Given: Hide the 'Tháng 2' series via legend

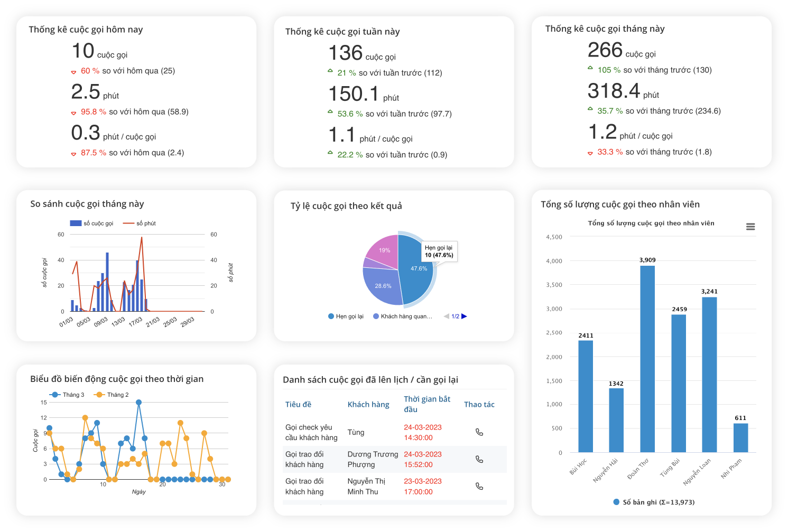Looking at the screenshot, I should tap(112, 395).
